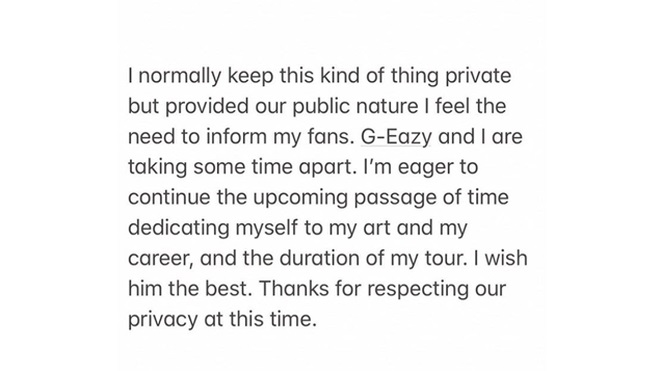Click the word "myself" in the note
Viewport: 660px width, 371px height.
267,229
